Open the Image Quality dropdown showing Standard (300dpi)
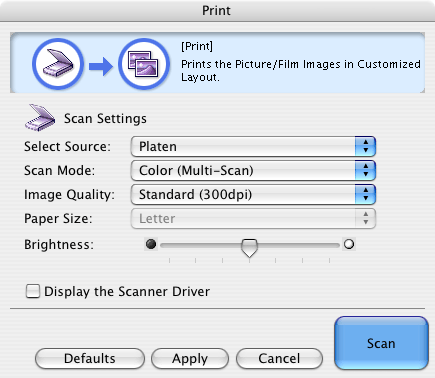The image size is (435, 378). coord(253,194)
